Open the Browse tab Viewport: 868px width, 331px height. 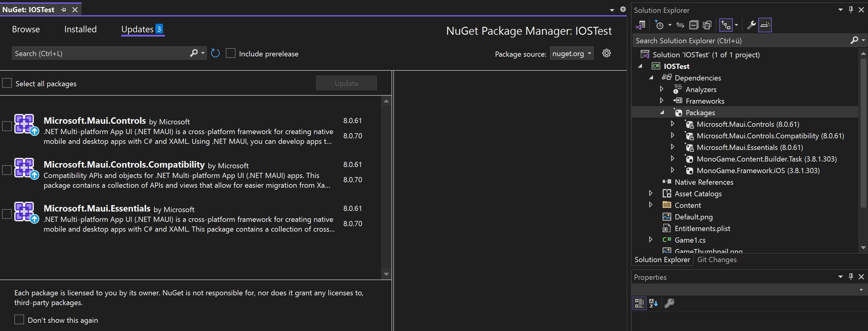[x=26, y=29]
